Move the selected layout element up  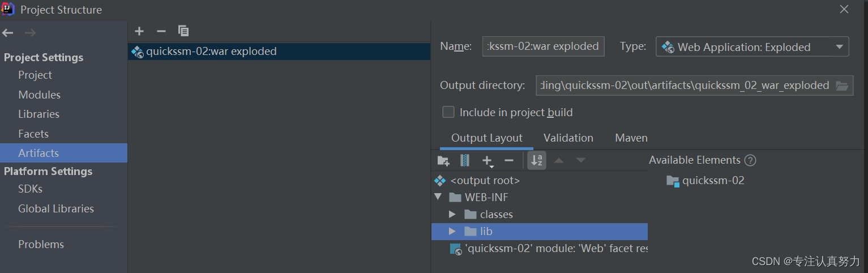pyautogui.click(x=559, y=161)
